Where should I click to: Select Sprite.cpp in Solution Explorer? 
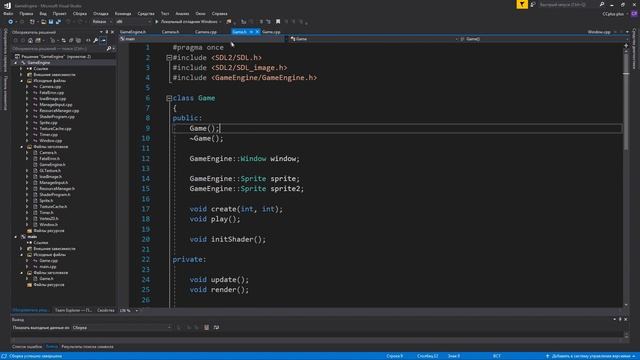pyautogui.click(x=48, y=122)
